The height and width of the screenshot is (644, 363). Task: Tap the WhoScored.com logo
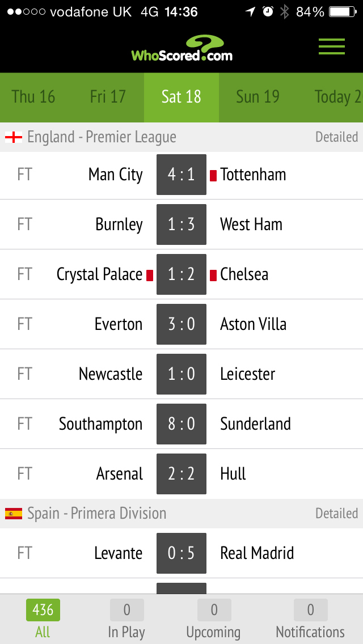(x=182, y=49)
